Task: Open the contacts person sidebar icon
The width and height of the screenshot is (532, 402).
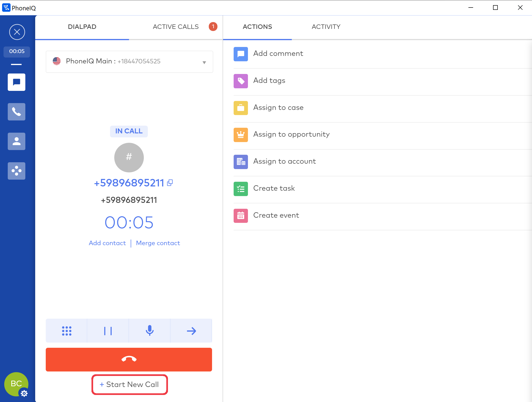Action: [16, 141]
